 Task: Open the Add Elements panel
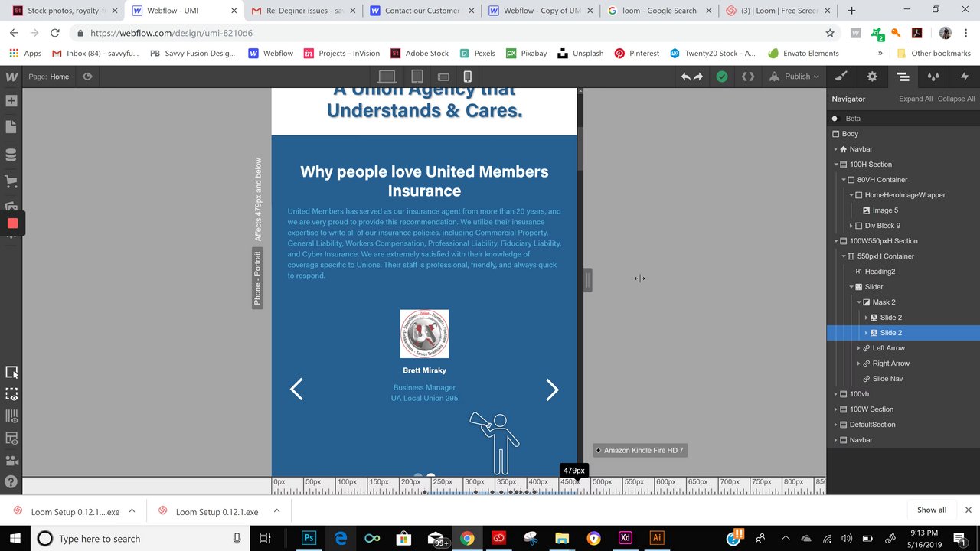[11, 101]
